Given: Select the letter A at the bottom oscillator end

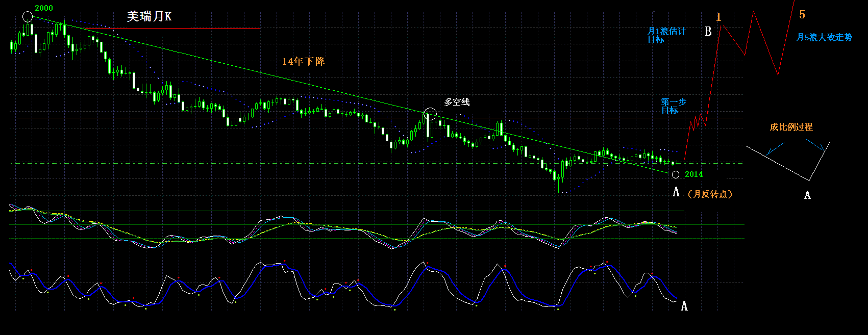Looking at the screenshot, I should coord(684,306).
